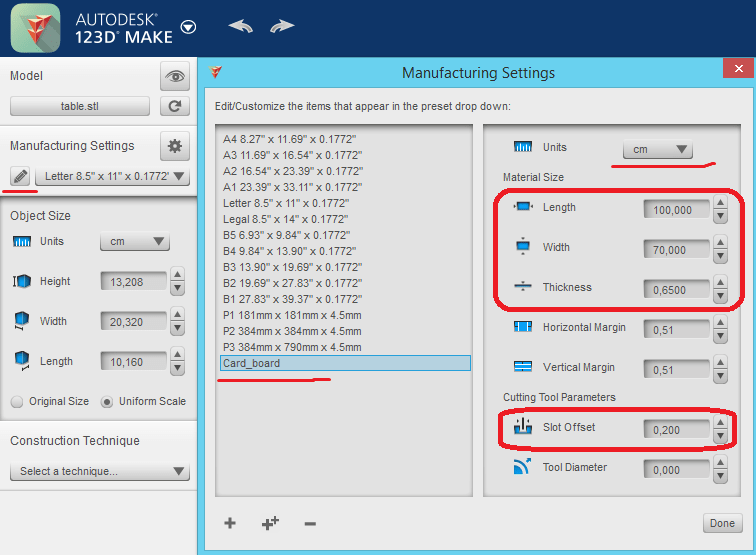The width and height of the screenshot is (756, 555).
Task: Select preset A2 16.54" x 23.39"
Action: click(293, 171)
